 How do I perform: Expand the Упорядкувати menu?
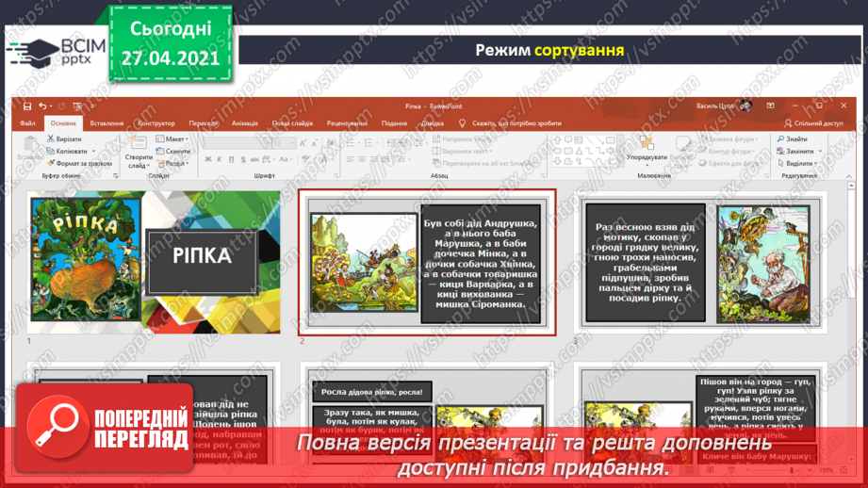click(647, 152)
